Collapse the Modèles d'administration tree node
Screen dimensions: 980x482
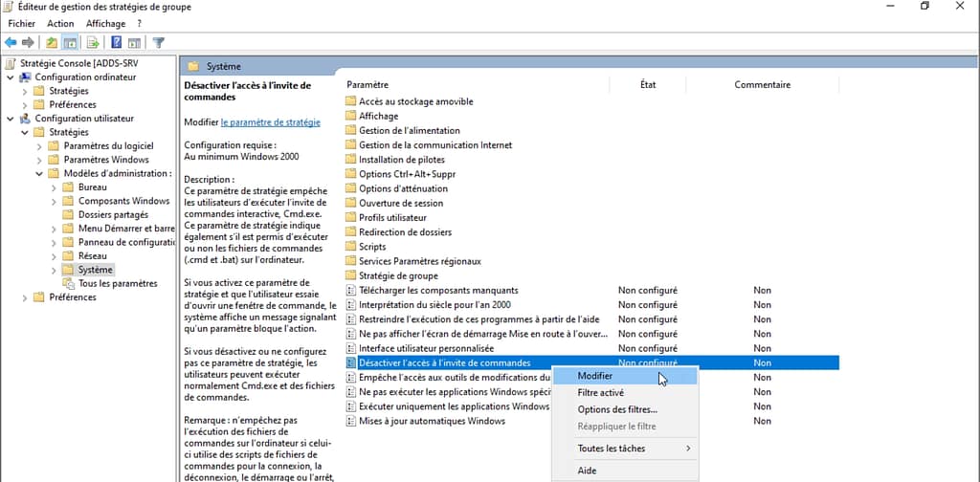pos(39,174)
